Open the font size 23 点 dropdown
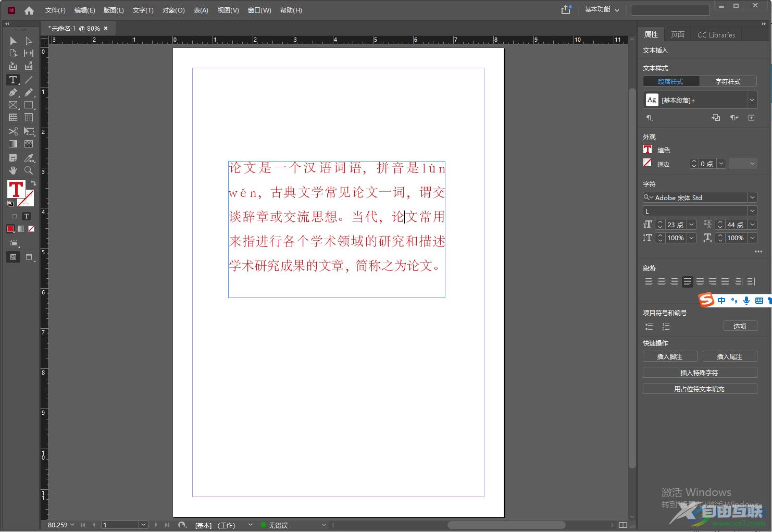The width and height of the screenshot is (772, 532). [691, 225]
